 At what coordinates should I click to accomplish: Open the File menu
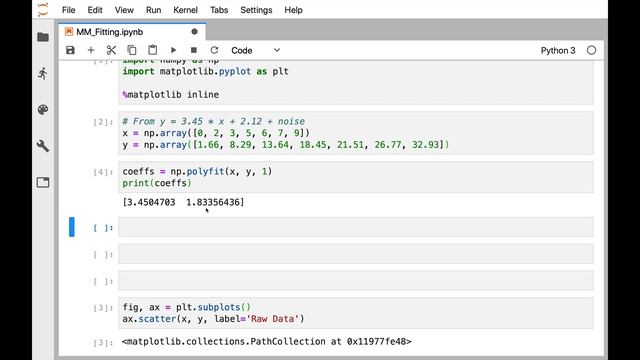[x=69, y=10]
